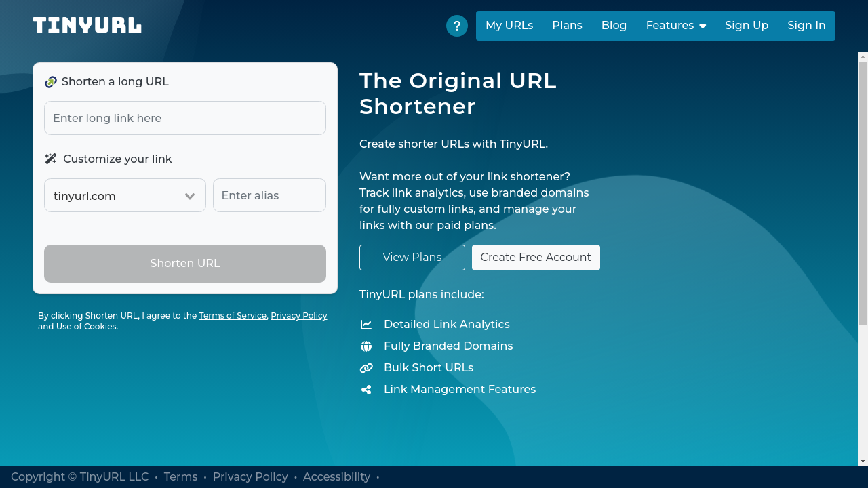Expand the Features navigation dropdown

[675, 25]
